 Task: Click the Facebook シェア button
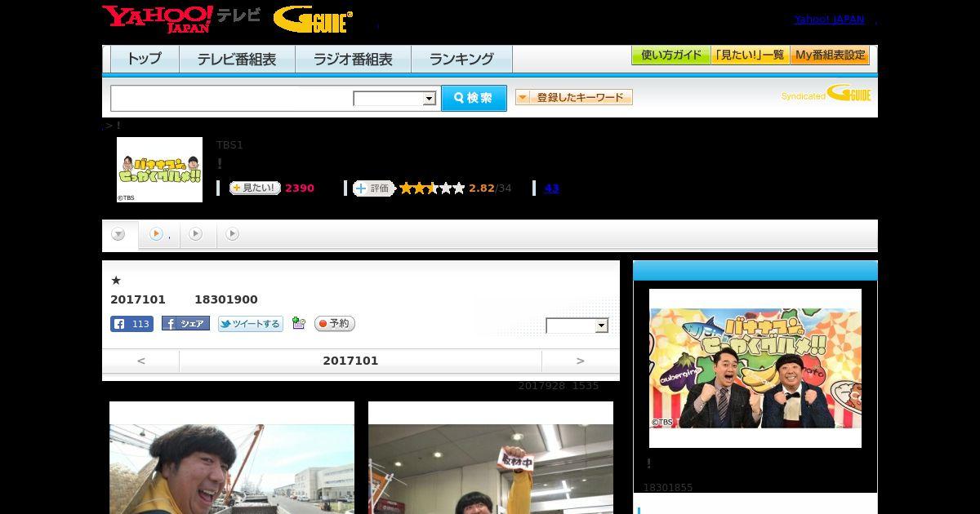185,324
